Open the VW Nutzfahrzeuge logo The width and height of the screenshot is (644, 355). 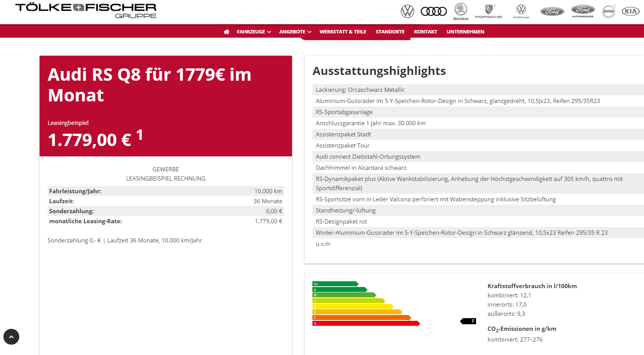point(521,12)
